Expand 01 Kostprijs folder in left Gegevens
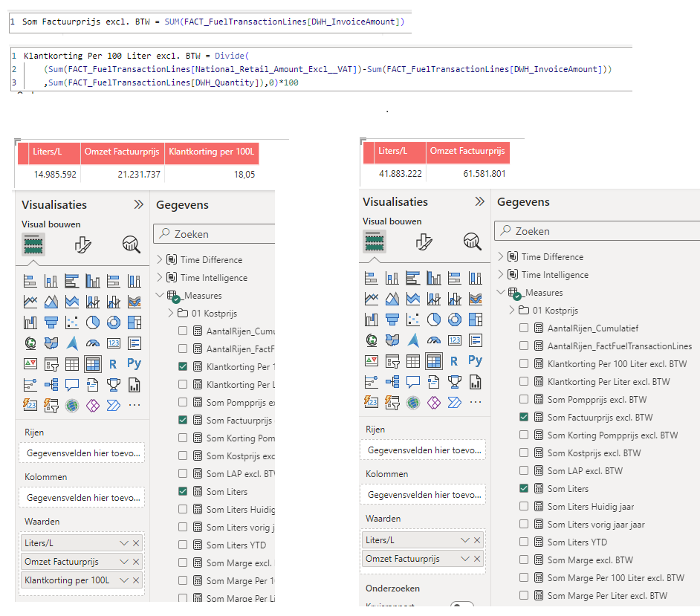700x616 pixels. pyautogui.click(x=170, y=313)
